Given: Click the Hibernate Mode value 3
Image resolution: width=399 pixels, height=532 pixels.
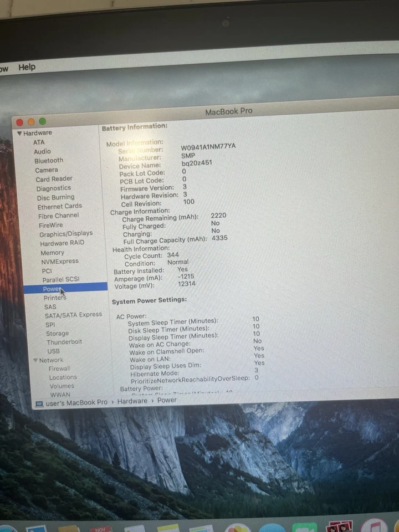Looking at the screenshot, I should pyautogui.click(x=256, y=371).
